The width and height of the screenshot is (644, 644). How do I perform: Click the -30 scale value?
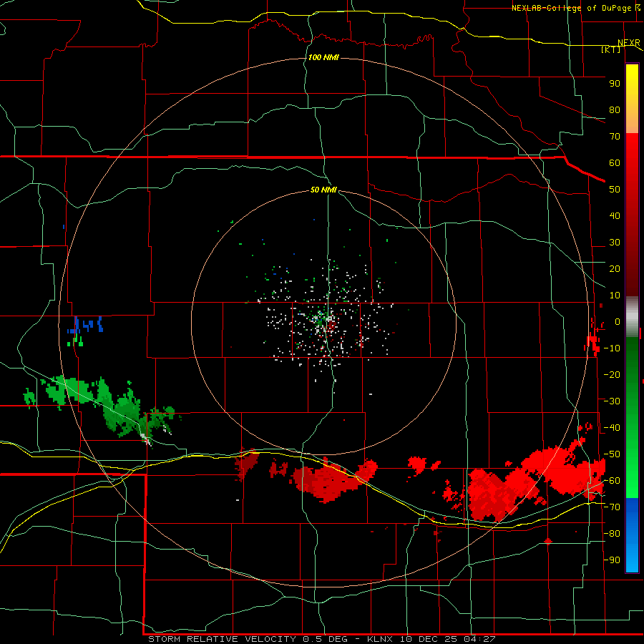click(x=612, y=401)
